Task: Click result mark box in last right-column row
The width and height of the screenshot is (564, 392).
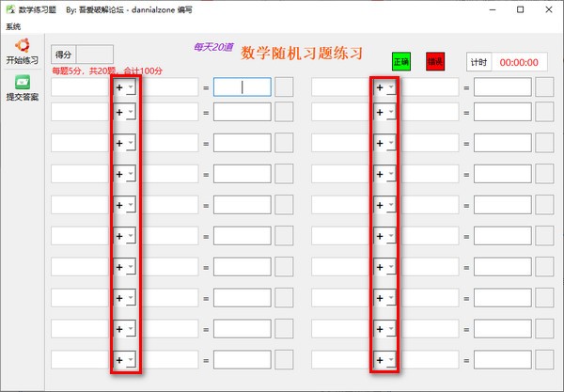Action: 544,360
